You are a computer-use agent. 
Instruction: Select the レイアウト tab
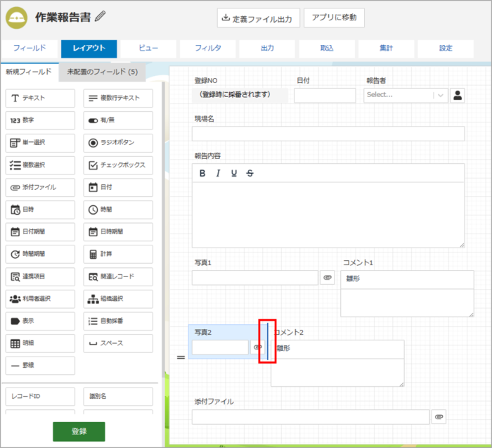(x=89, y=49)
